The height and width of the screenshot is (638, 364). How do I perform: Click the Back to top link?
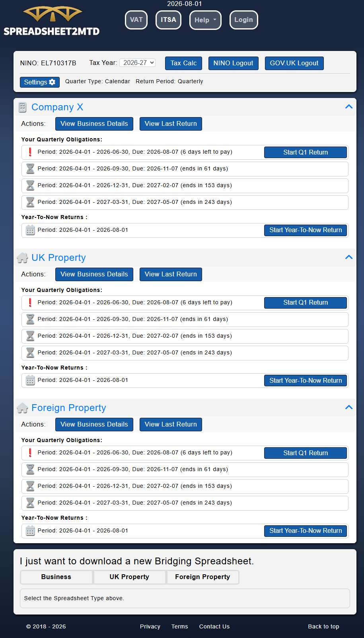(323, 626)
